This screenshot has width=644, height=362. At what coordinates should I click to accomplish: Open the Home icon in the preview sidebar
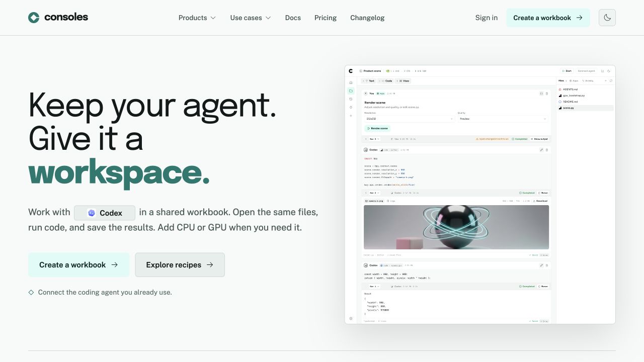(351, 82)
